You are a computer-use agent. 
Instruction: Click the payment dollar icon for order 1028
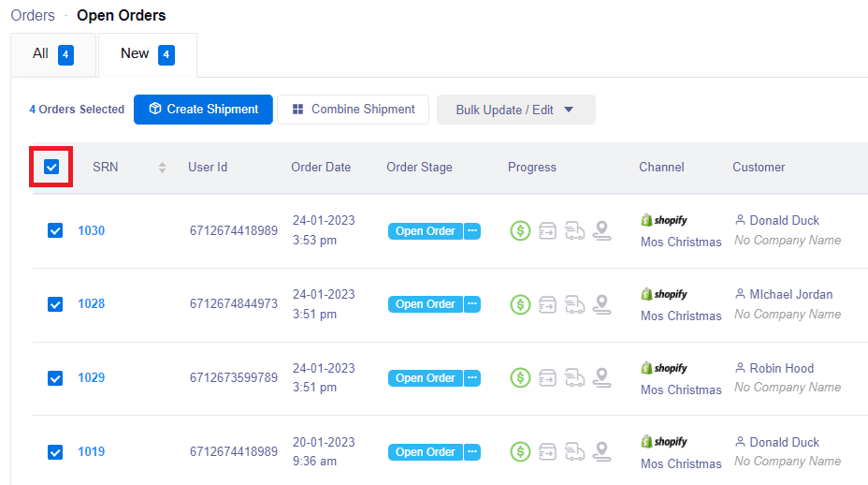pos(520,303)
